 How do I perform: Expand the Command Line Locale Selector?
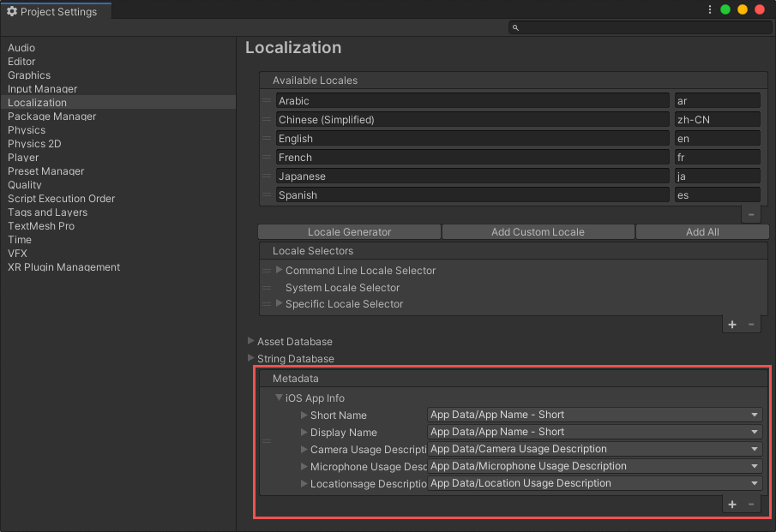tap(280, 271)
